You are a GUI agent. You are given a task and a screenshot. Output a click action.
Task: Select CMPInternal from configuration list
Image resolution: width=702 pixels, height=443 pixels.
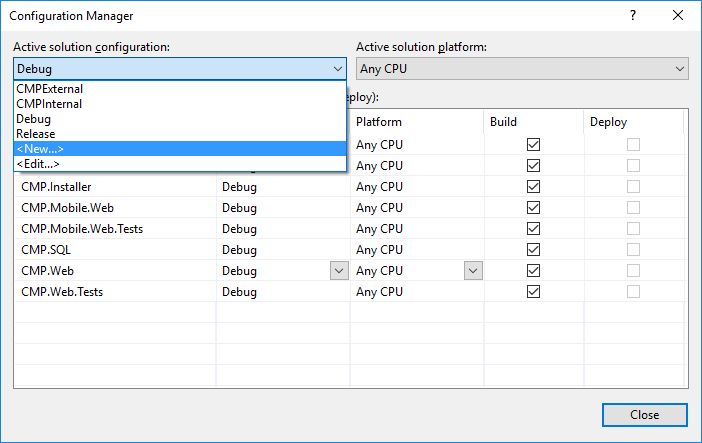click(x=180, y=104)
